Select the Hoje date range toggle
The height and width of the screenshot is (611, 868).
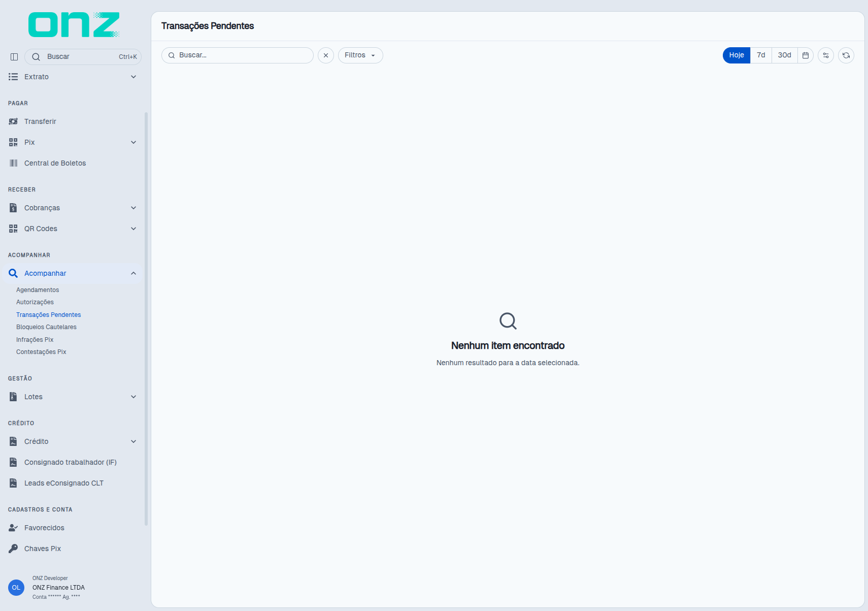coord(737,55)
